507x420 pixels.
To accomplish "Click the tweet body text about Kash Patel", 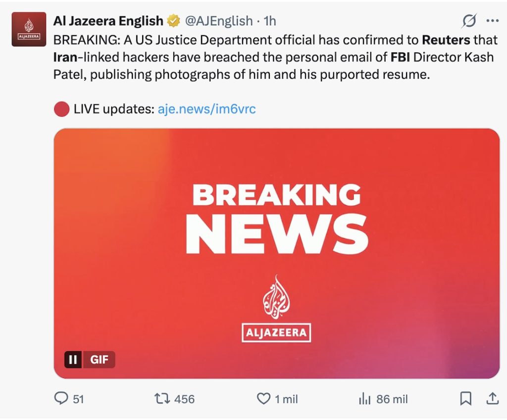I will pyautogui.click(x=272, y=57).
